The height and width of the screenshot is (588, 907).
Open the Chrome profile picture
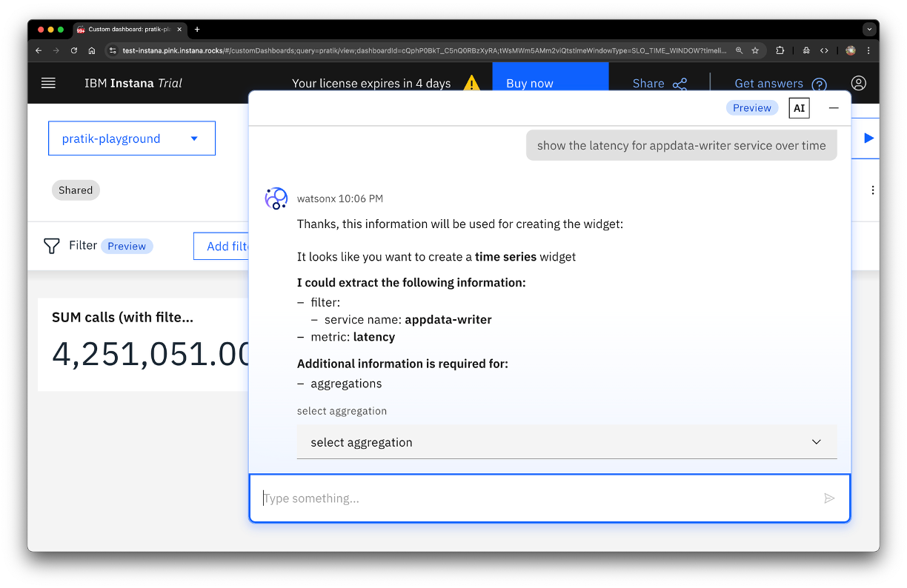pyautogui.click(x=850, y=50)
